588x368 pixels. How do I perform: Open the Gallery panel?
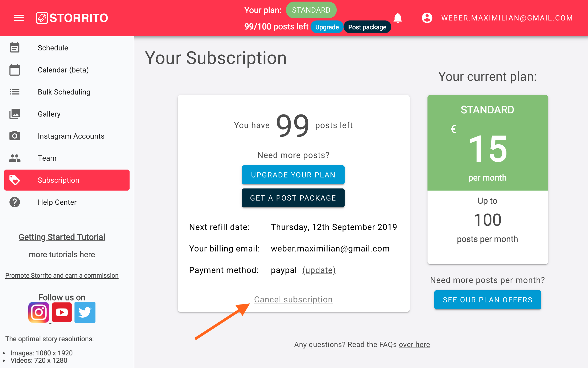tap(49, 114)
